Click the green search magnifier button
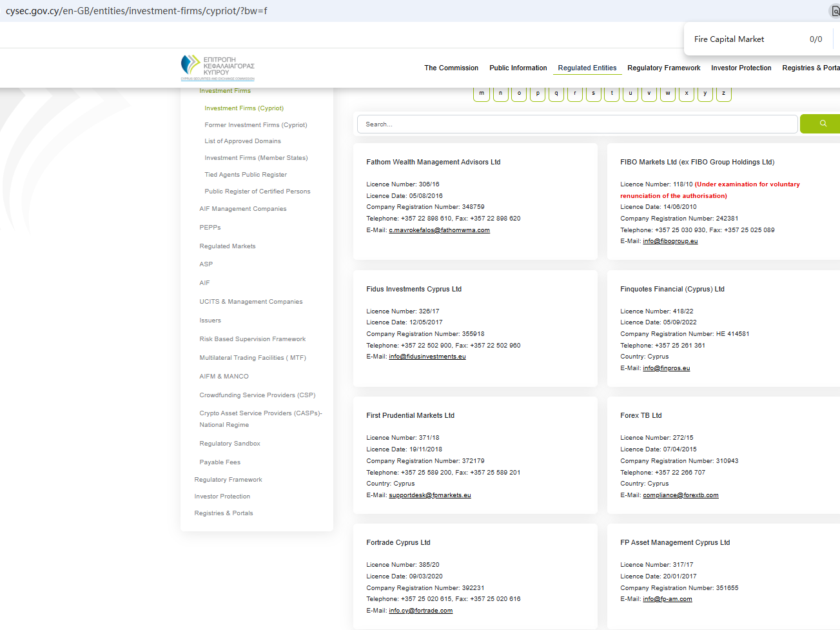The height and width of the screenshot is (630, 840). [822, 124]
